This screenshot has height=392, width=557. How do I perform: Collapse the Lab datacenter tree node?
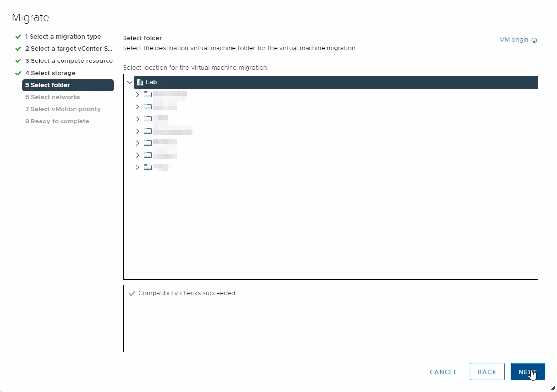[129, 82]
